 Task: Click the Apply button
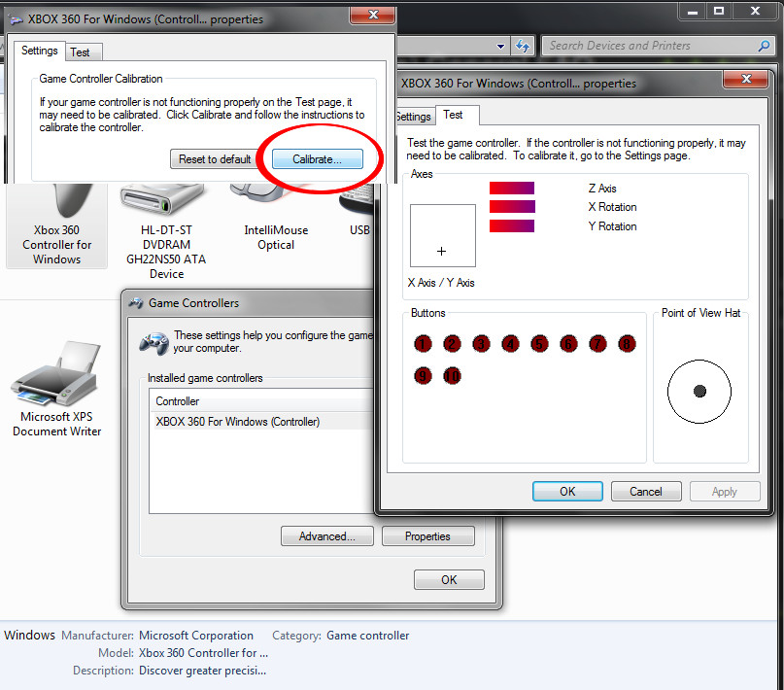725,492
